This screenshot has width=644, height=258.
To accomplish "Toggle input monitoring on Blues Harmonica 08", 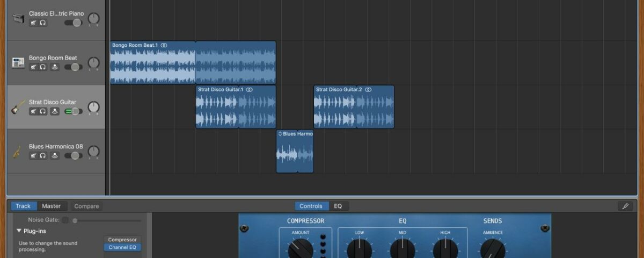I will point(55,155).
